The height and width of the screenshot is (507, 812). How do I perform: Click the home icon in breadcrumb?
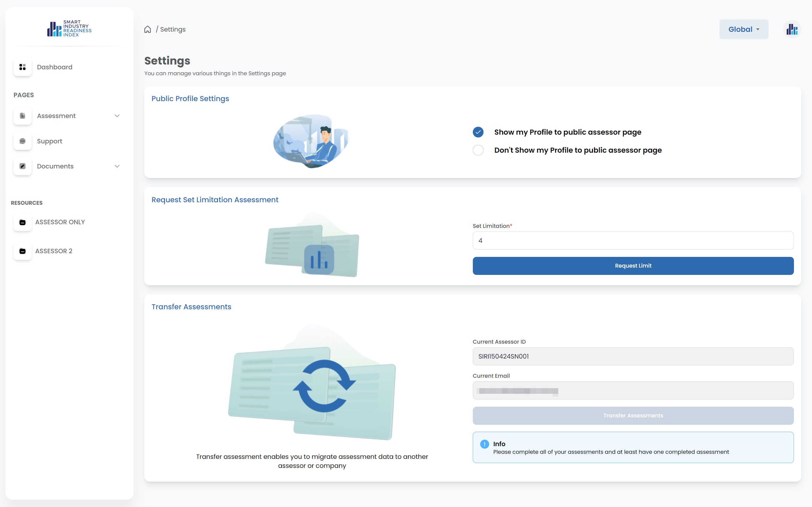(x=148, y=30)
